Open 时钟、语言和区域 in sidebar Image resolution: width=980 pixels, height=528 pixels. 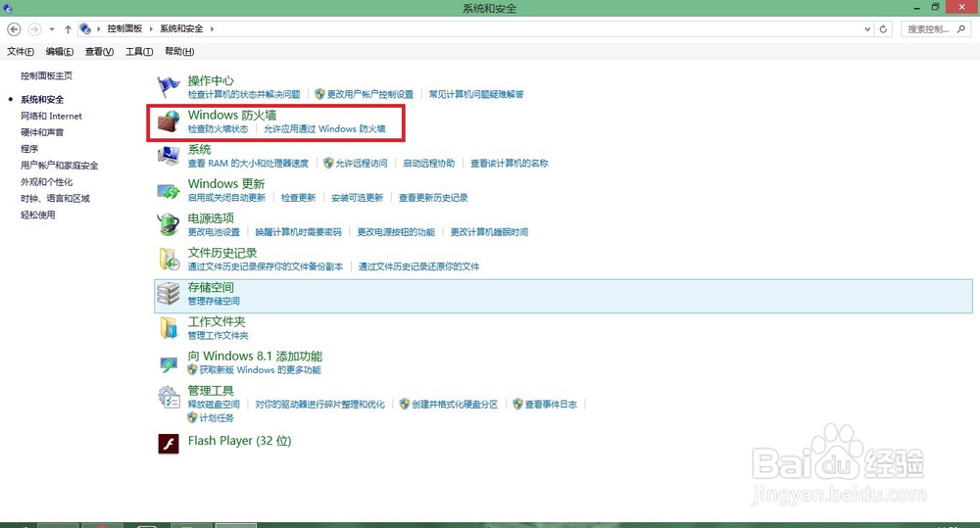(55, 198)
